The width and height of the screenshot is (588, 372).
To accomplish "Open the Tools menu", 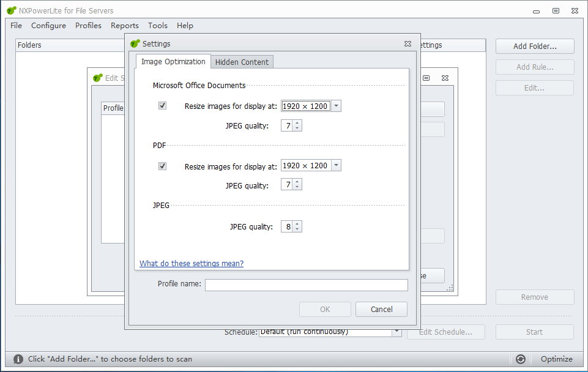I will [x=157, y=26].
